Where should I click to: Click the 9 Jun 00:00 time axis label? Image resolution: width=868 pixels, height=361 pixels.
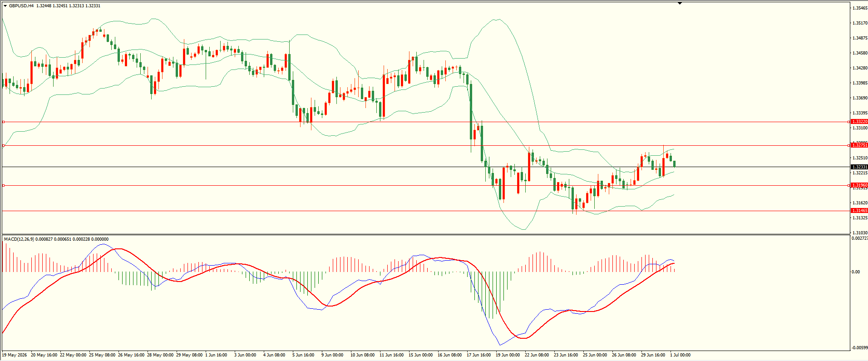click(332, 355)
